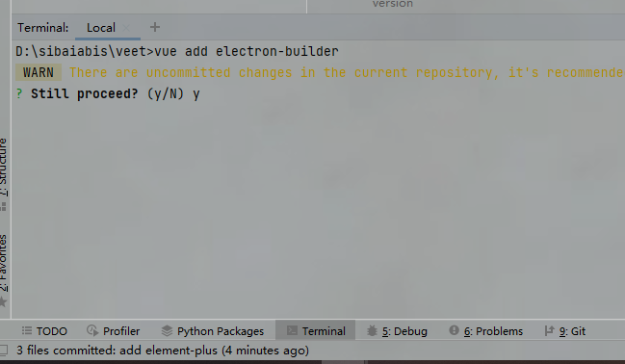625x364 pixels.
Task: Toggle the Terminal tool window button
Action: (x=316, y=331)
